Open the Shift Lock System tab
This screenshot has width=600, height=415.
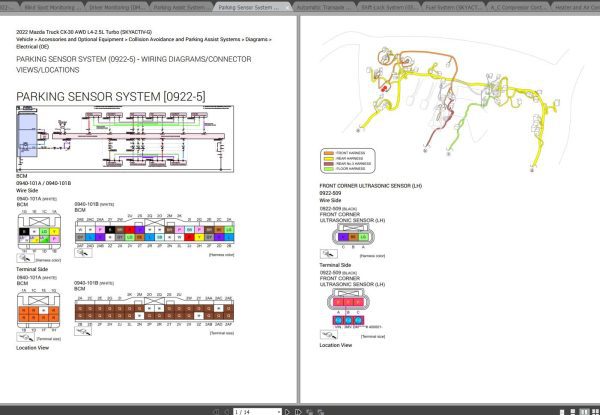click(388, 7)
